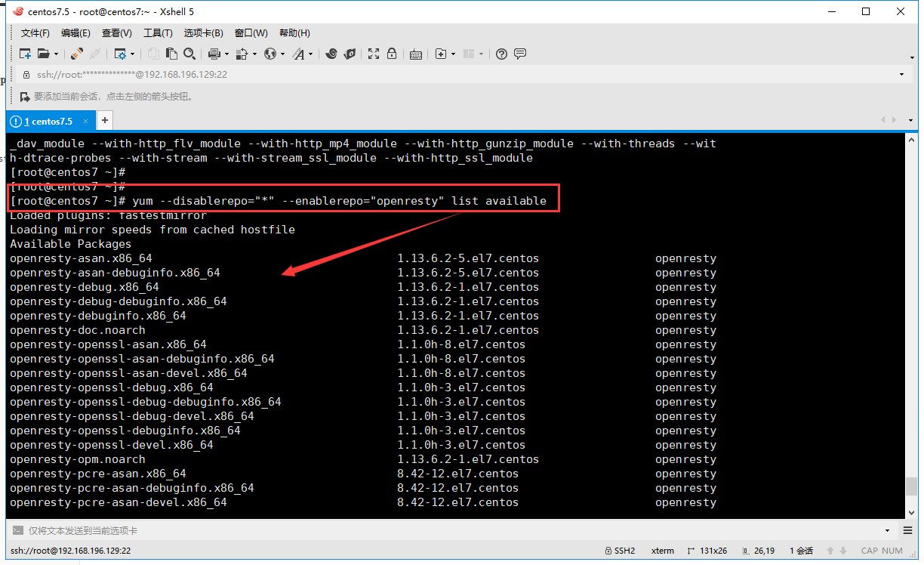
Task: Click the '1 会话' session count status entry
Action: [802, 551]
